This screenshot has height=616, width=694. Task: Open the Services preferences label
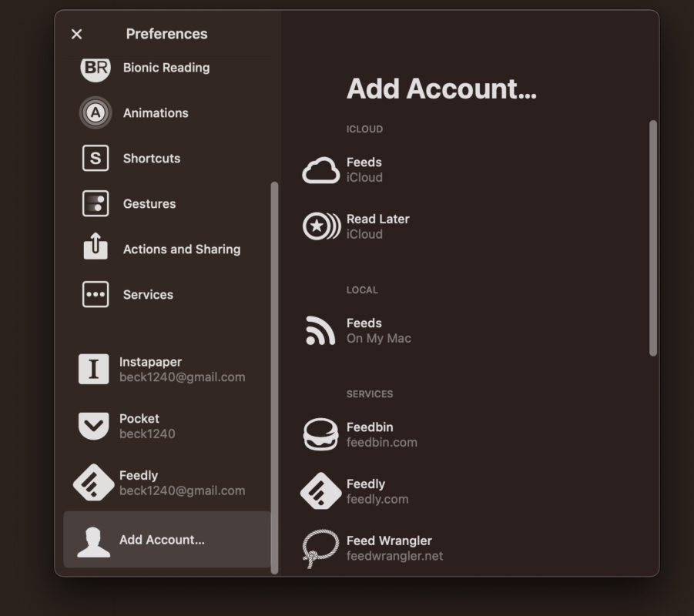coord(148,295)
